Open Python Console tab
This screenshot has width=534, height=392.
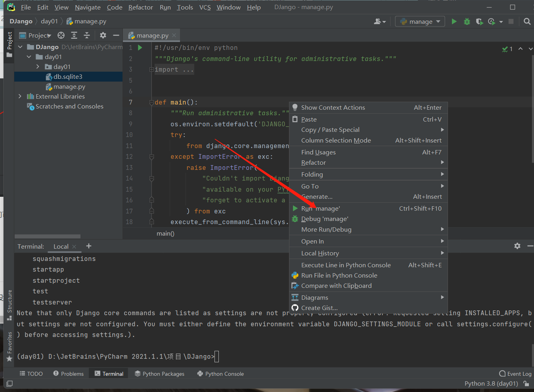pos(220,373)
